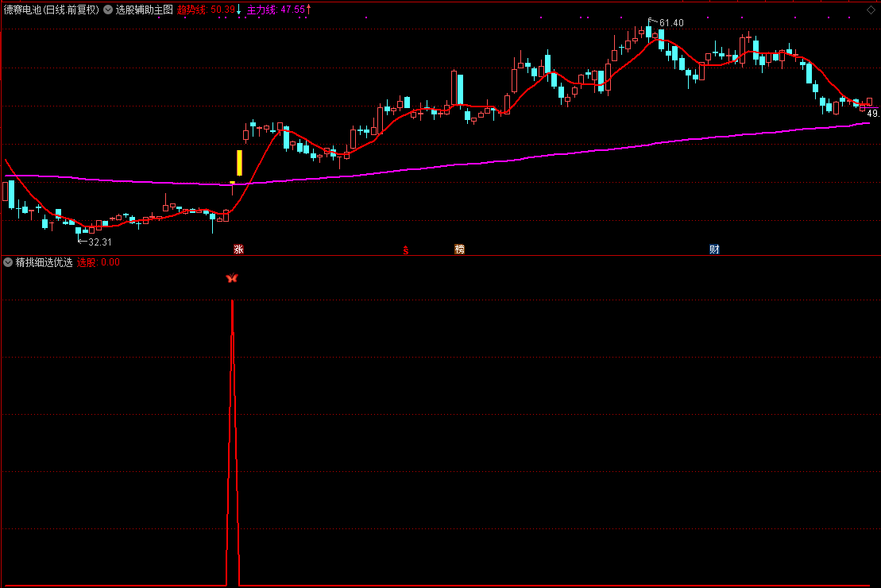Image resolution: width=881 pixels, height=588 pixels.
Task: Click the red butterfly signal icon
Action: (232, 278)
